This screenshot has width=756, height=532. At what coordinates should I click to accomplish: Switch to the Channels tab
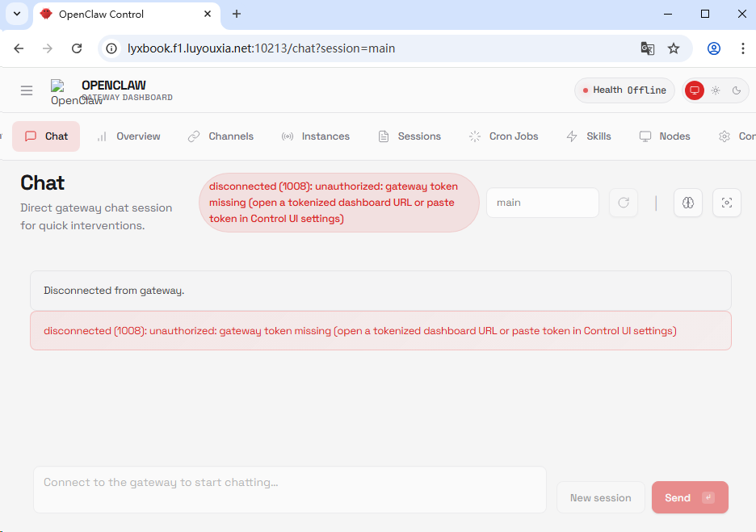tap(220, 136)
